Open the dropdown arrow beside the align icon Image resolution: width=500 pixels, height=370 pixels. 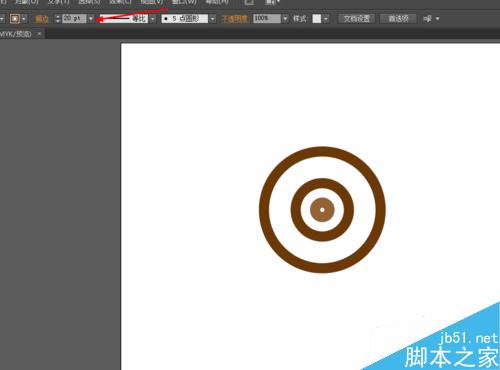(x=437, y=19)
